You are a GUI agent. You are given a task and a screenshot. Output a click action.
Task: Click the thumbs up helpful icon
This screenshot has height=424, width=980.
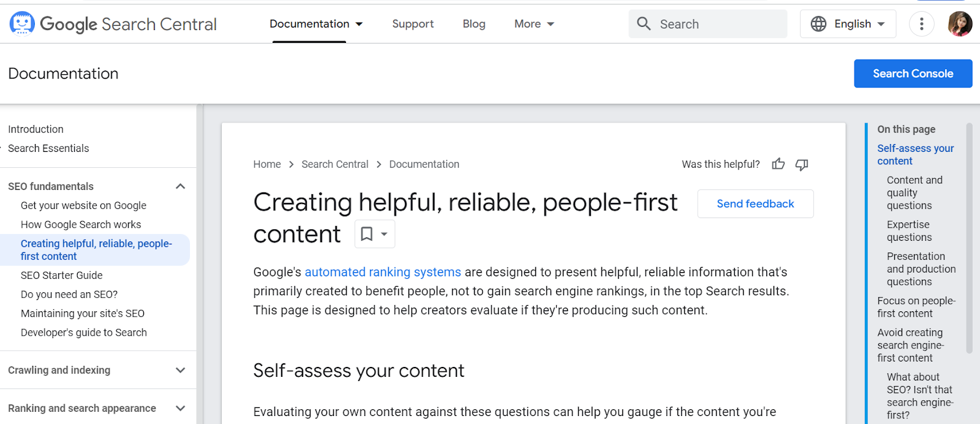(778, 164)
